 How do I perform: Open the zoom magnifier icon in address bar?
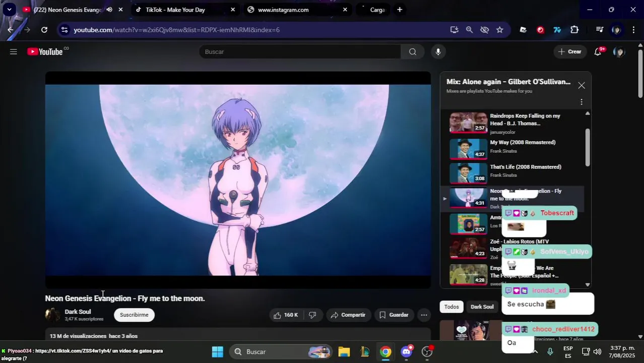pyautogui.click(x=469, y=30)
